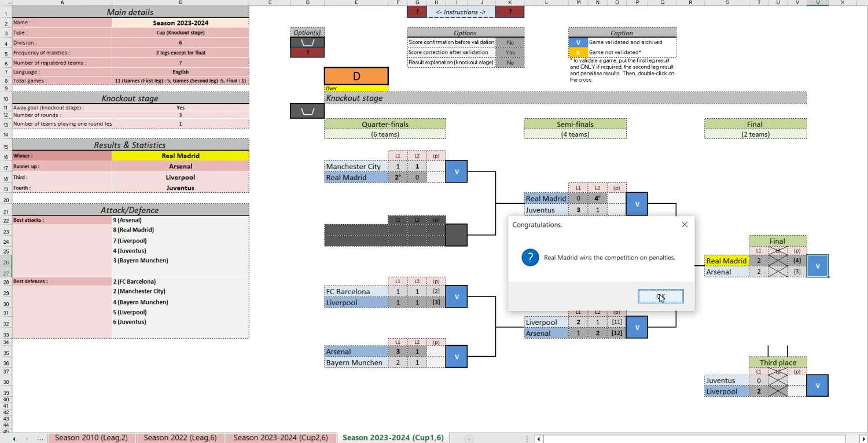Image resolution: width=868 pixels, height=443 pixels.
Task: Click the Third value cell Liverpool
Action: [181, 177]
